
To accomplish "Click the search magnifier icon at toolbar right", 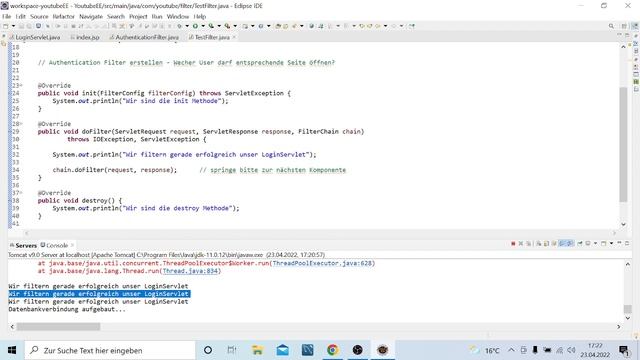I will [611, 26].
